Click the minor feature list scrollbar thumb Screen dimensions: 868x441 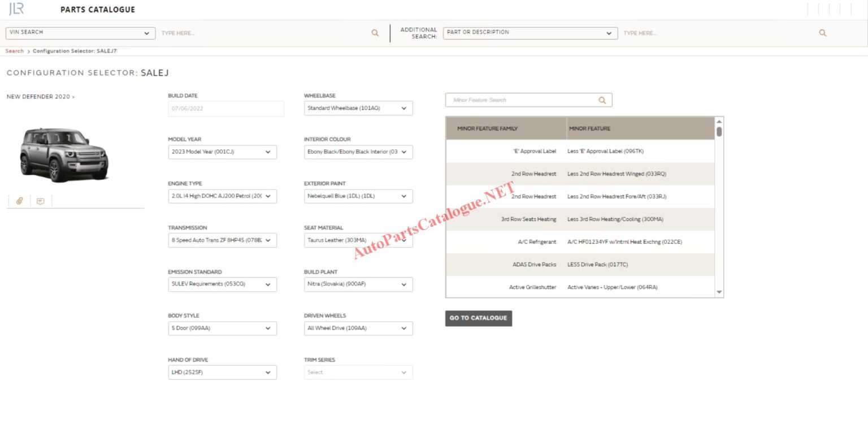click(x=719, y=132)
